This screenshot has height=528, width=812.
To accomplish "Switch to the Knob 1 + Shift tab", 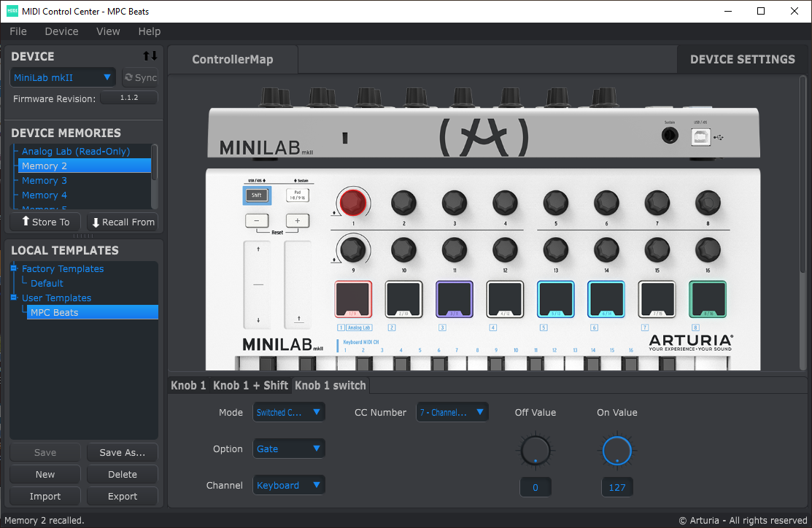I will click(x=251, y=385).
